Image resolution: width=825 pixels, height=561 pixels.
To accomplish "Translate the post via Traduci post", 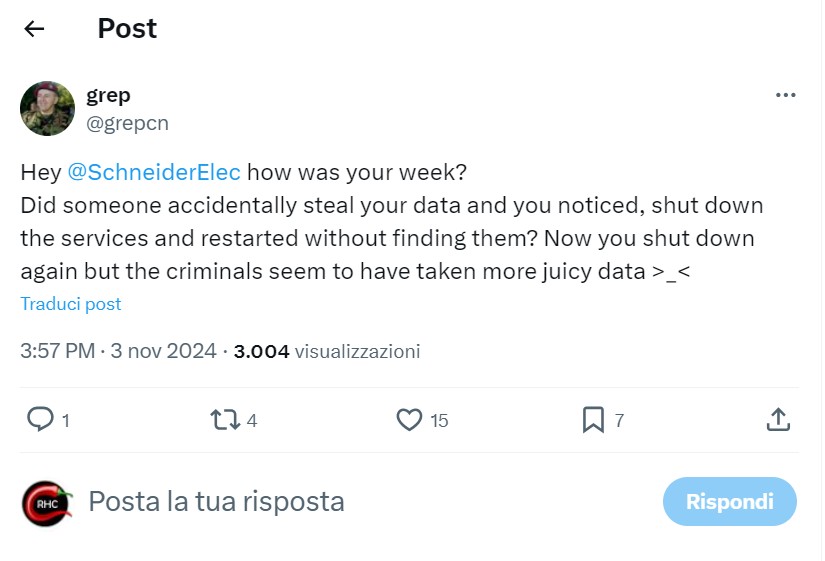I will [x=71, y=303].
